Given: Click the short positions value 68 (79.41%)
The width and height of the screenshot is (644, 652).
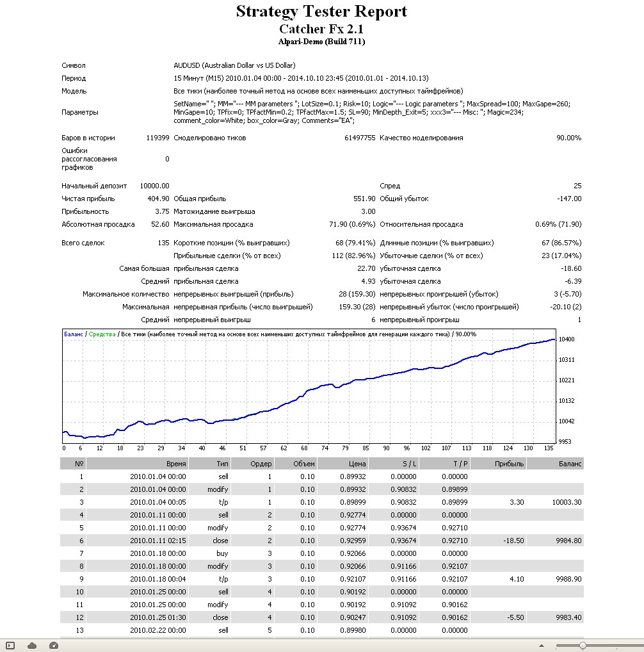Looking at the screenshot, I should click(x=355, y=243).
